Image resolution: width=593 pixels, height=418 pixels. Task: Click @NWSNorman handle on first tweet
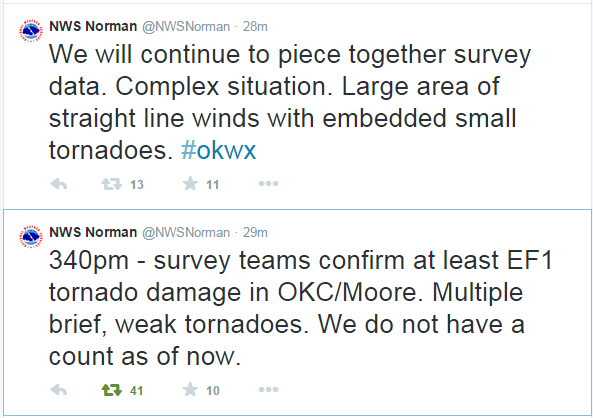point(186,27)
